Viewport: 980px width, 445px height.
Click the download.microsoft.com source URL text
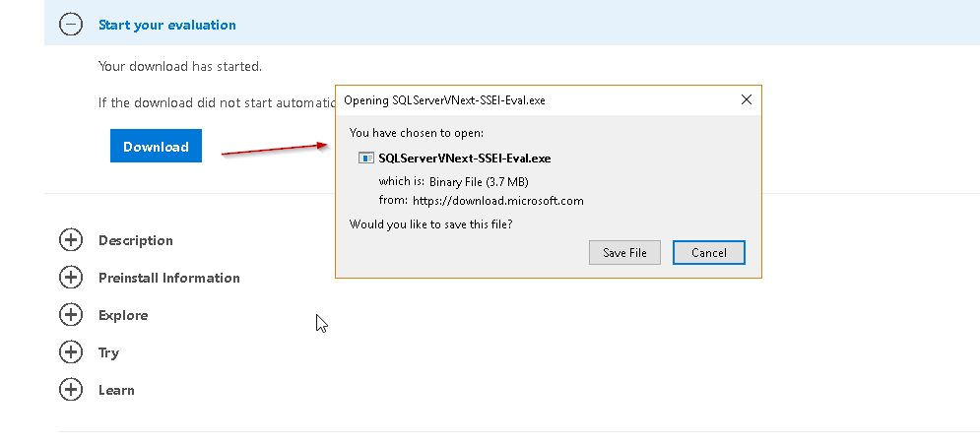coord(498,201)
